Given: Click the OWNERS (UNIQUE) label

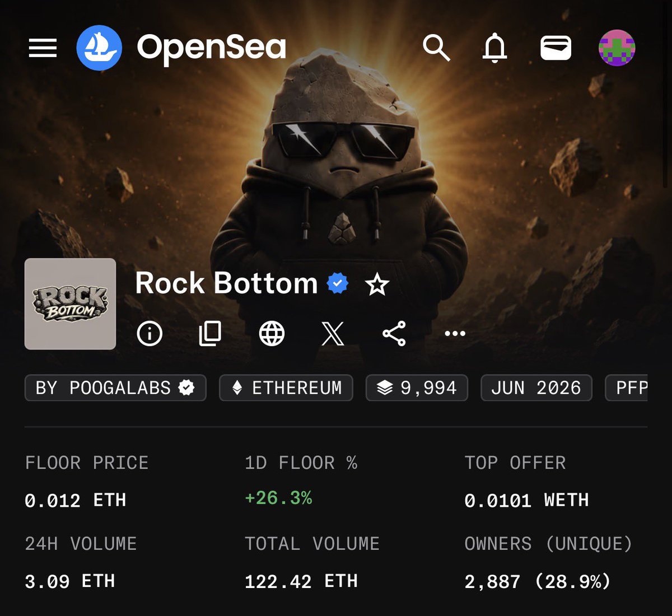Looking at the screenshot, I should [x=548, y=544].
